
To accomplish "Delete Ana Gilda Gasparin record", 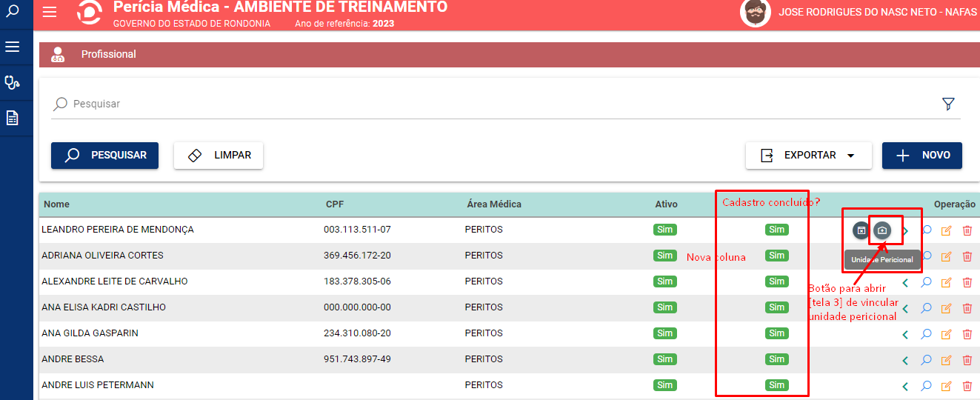I will coord(967,334).
